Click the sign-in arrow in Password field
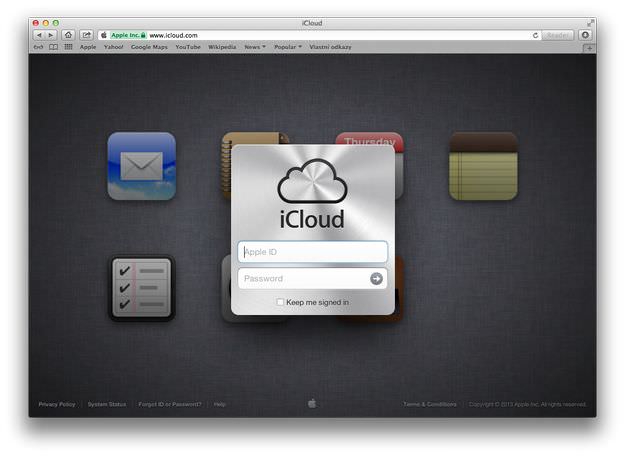The width and height of the screenshot is (625, 457). tap(376, 279)
